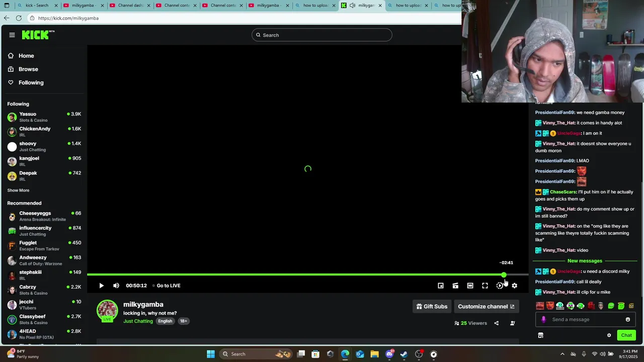Viewport: 644px width, 362px height.
Task: Open the emoji picker in message box
Action: [628, 319]
